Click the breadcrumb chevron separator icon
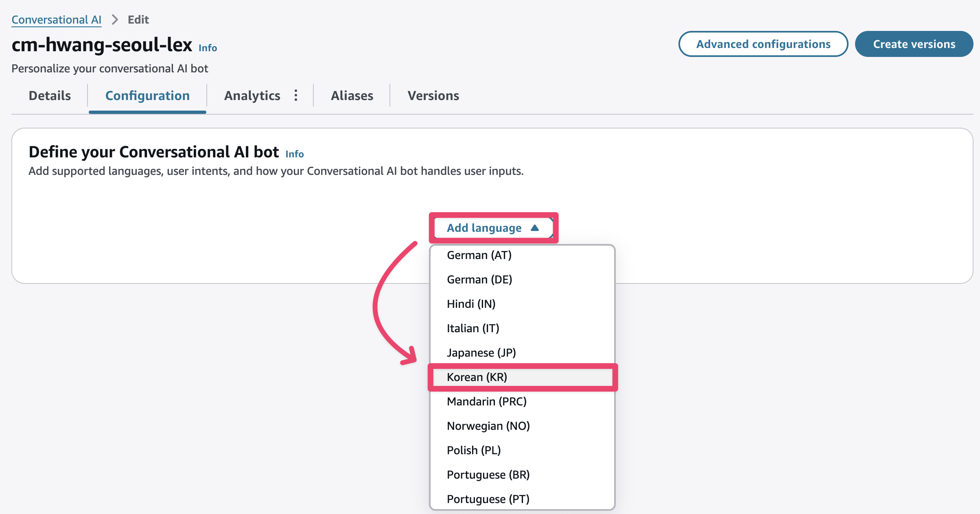Viewport: 980px width, 514px height. (115, 20)
